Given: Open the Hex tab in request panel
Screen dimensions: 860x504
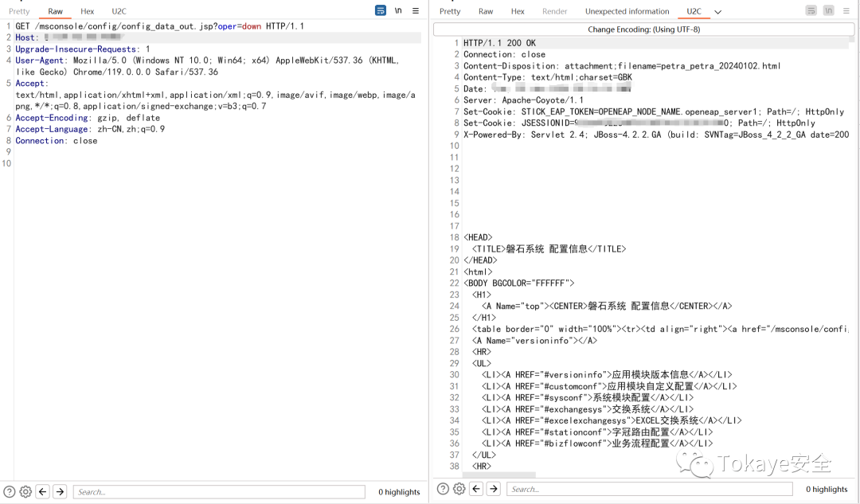Looking at the screenshot, I should click(88, 11).
